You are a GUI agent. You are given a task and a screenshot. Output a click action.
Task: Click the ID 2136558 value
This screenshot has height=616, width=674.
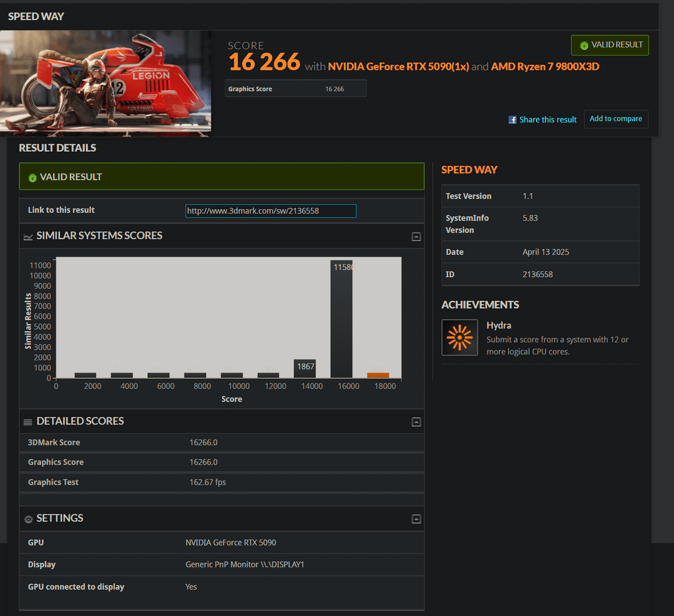click(537, 274)
